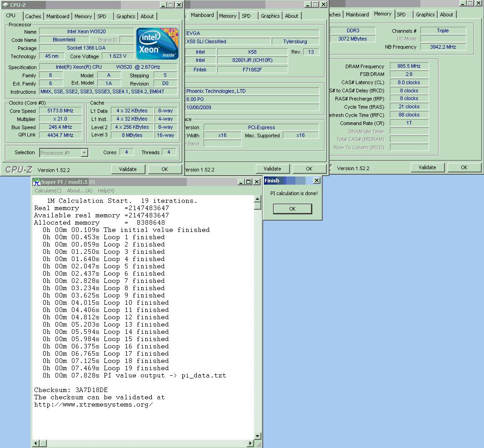Minimize the first CPU-Z window
Image resolution: width=484 pixels, height=448 pixels.
164,5
